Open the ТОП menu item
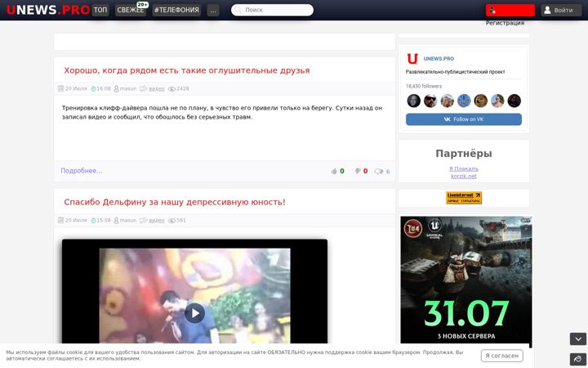The width and height of the screenshot is (588, 368). pyautogui.click(x=100, y=10)
